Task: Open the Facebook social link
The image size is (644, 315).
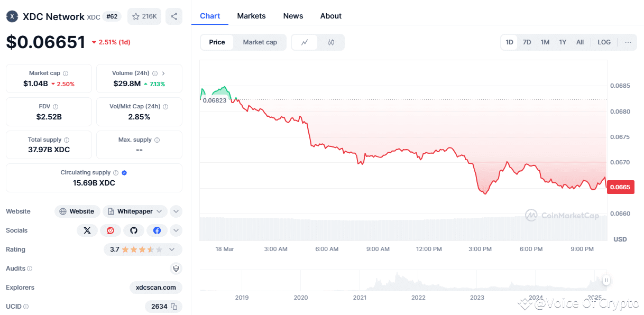Action: 157,230
